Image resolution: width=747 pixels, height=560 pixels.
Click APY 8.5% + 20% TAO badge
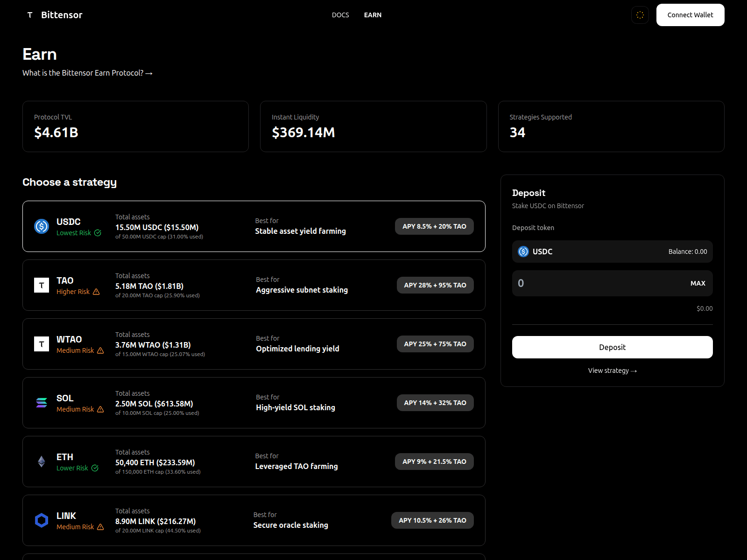pos(434,226)
